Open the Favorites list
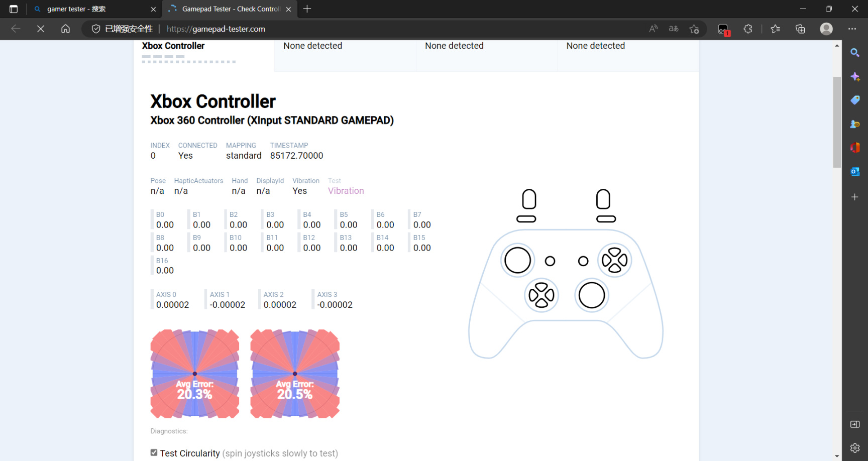 pyautogui.click(x=776, y=29)
